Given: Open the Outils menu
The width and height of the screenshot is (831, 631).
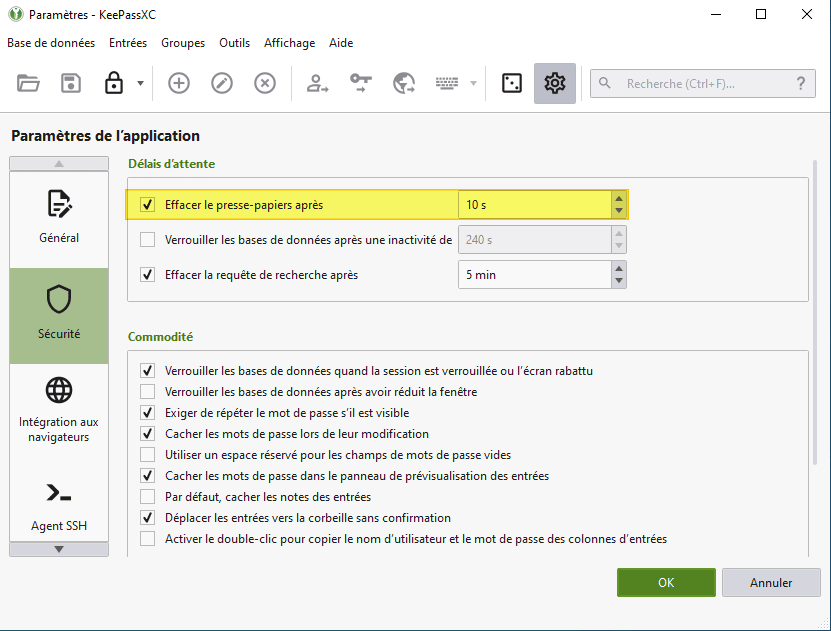Looking at the screenshot, I should click(x=234, y=42).
